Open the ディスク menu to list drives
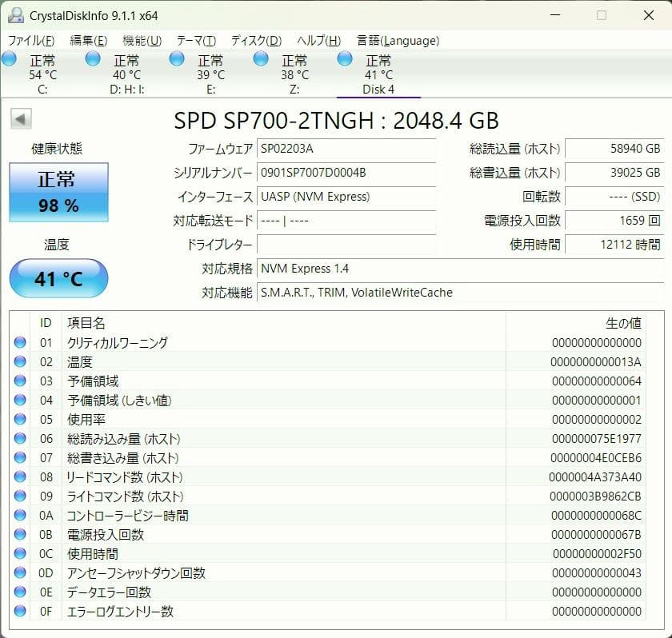 pos(253,40)
